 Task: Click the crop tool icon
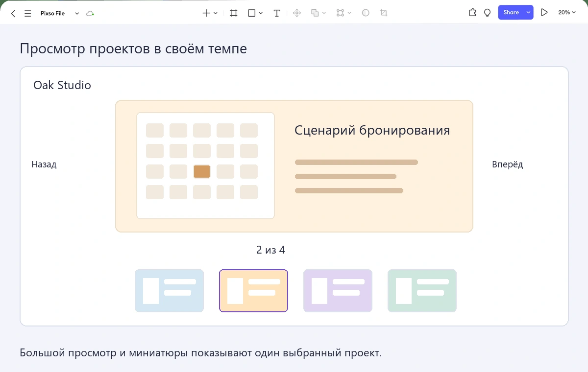(x=384, y=13)
